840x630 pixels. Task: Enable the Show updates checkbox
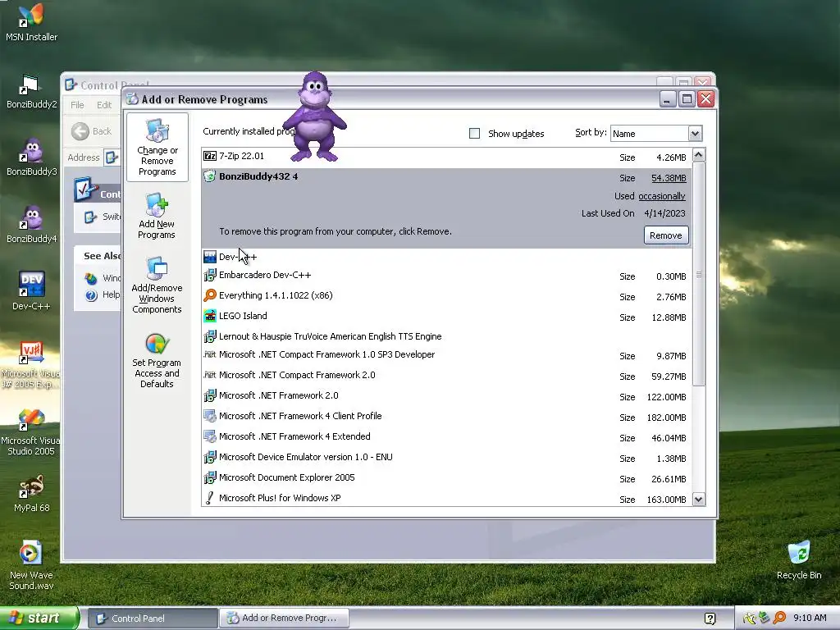point(474,134)
